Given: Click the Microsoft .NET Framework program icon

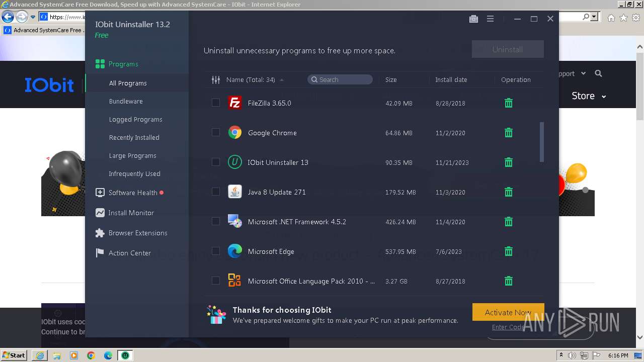Looking at the screenshot, I should click(234, 222).
